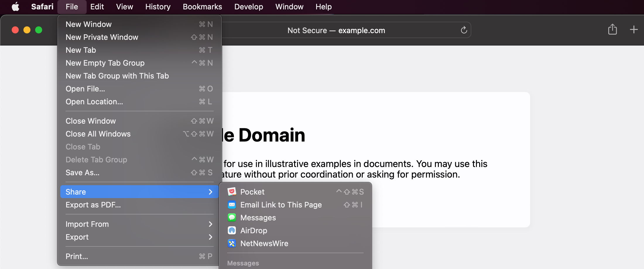
Task: Open the Help menu
Action: pos(323,6)
